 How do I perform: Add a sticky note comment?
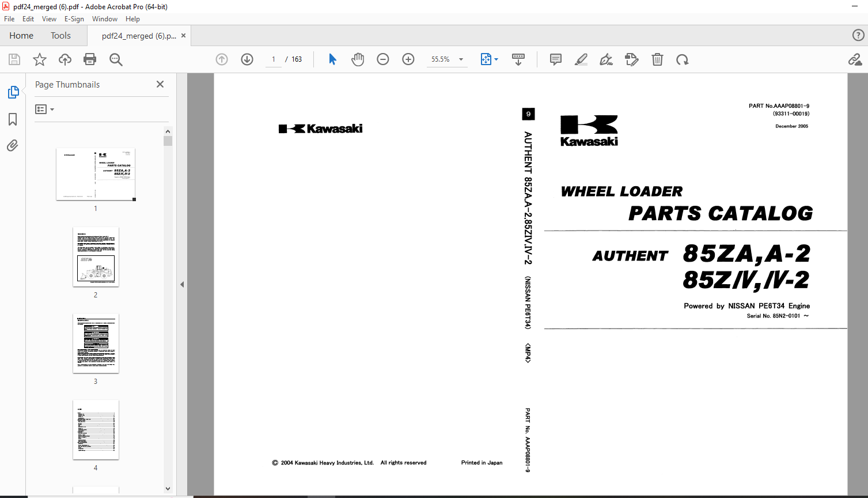pos(556,59)
